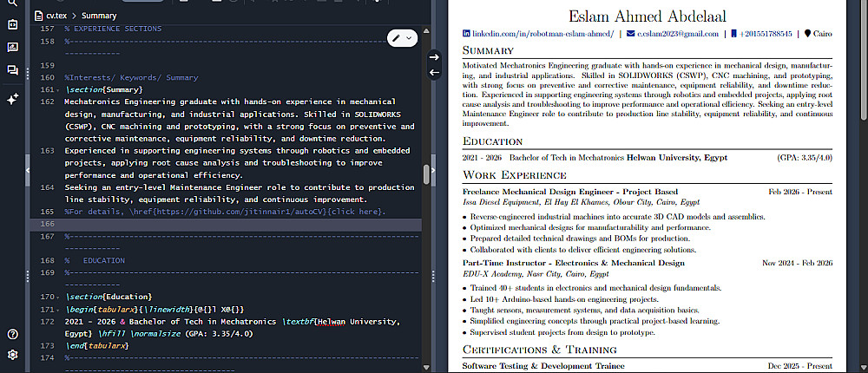The image size is (868, 373).
Task: Click the PDF preview scrollbar down arrow
Action: coord(865,367)
